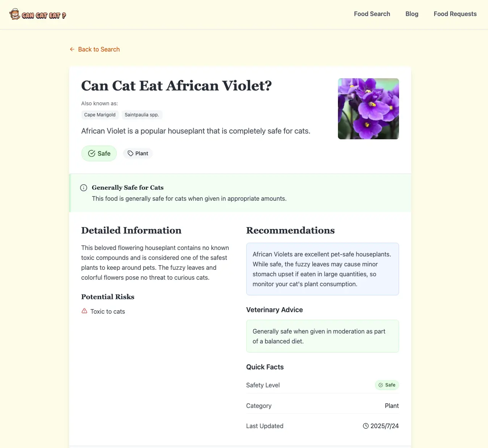The height and width of the screenshot is (448, 488).
Task: Select the Saintpaulia spp. alias tag
Action: (x=142, y=115)
